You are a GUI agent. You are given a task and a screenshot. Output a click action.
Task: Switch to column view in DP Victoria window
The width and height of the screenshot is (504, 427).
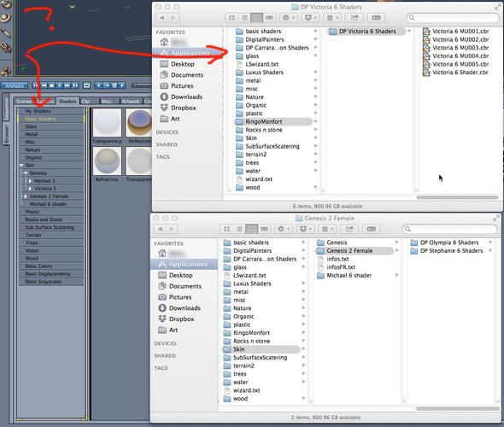coord(256,18)
